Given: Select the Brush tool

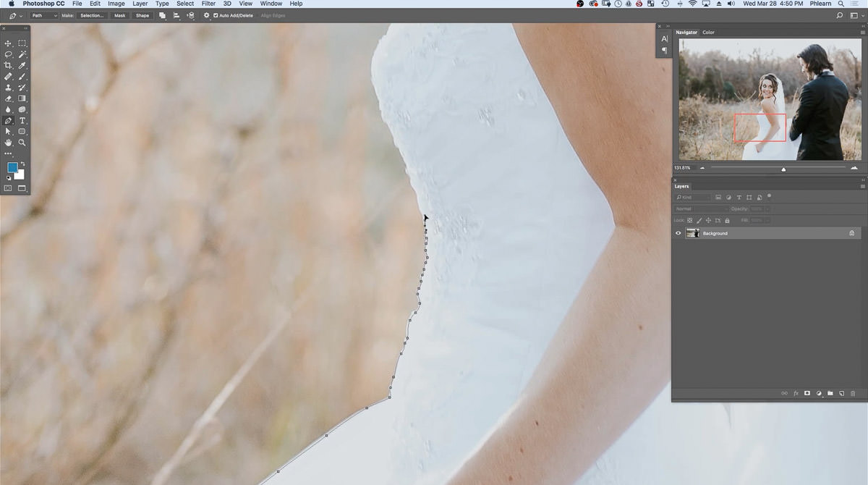Looking at the screenshot, I should point(22,76).
